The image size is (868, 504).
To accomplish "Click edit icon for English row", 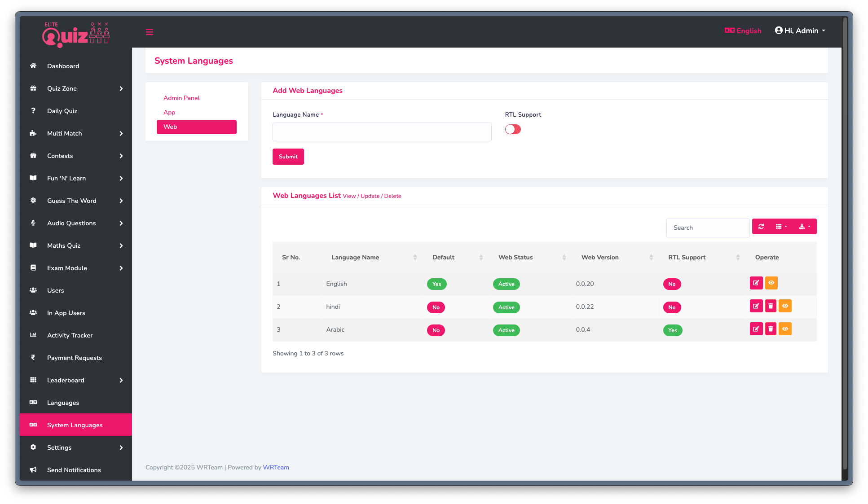I will [756, 283].
